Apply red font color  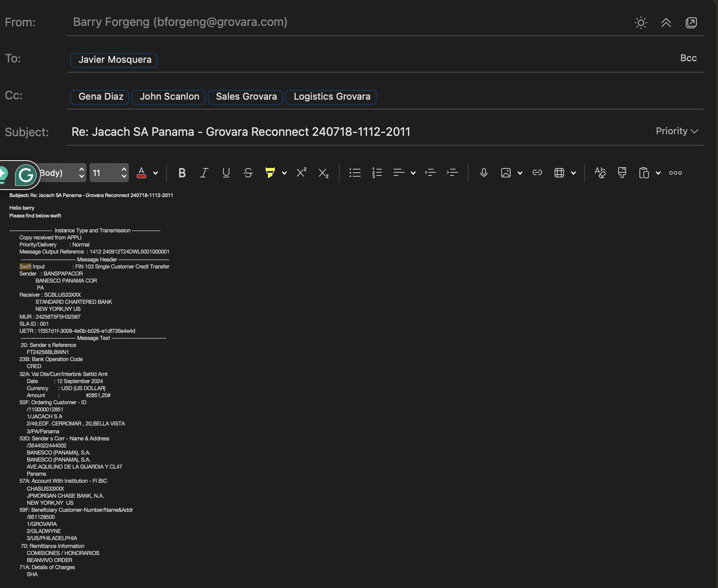(141, 173)
